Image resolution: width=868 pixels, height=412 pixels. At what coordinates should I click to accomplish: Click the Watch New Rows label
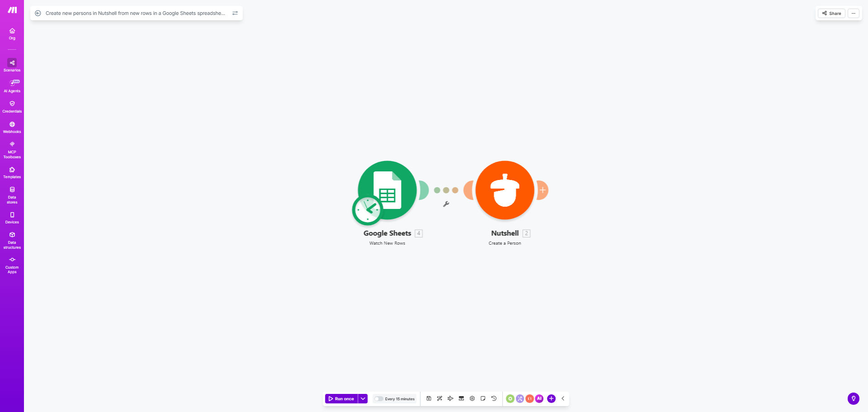click(387, 243)
